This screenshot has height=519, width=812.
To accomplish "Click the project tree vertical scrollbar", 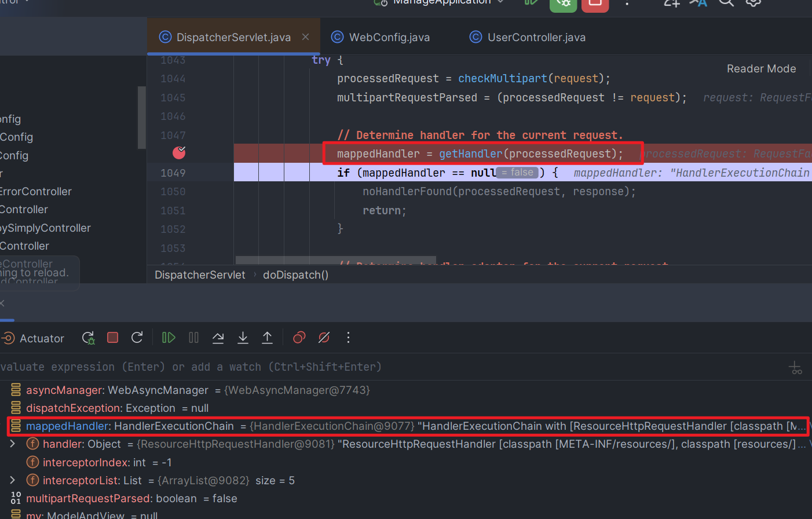I will point(141,118).
